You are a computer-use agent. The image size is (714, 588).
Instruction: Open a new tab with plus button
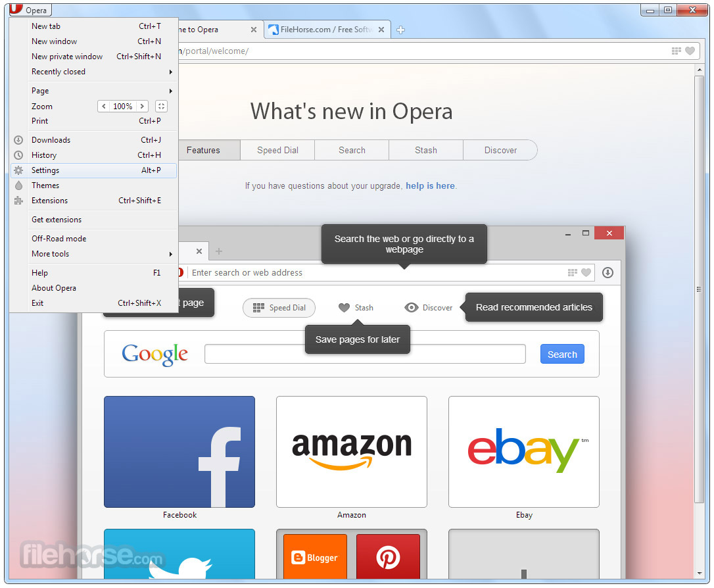tap(400, 30)
